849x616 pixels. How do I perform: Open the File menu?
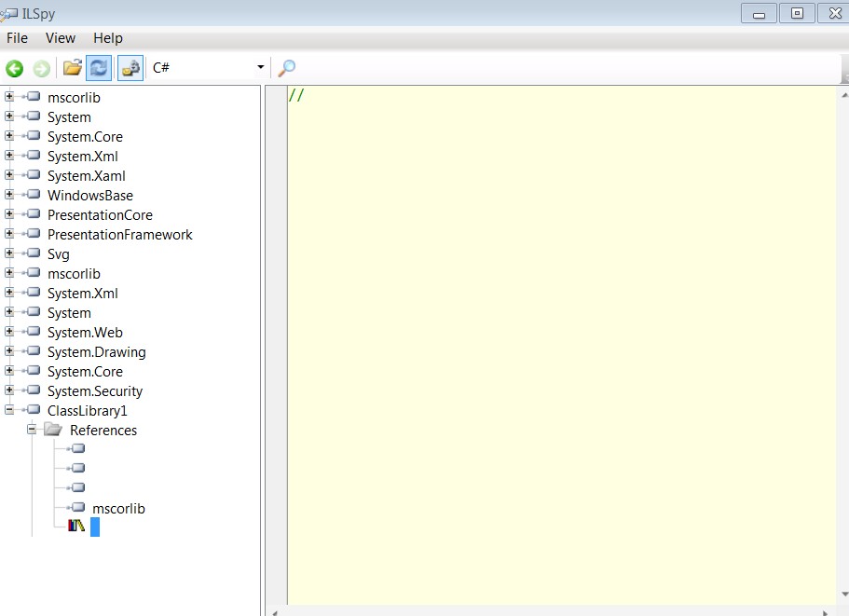click(x=17, y=38)
